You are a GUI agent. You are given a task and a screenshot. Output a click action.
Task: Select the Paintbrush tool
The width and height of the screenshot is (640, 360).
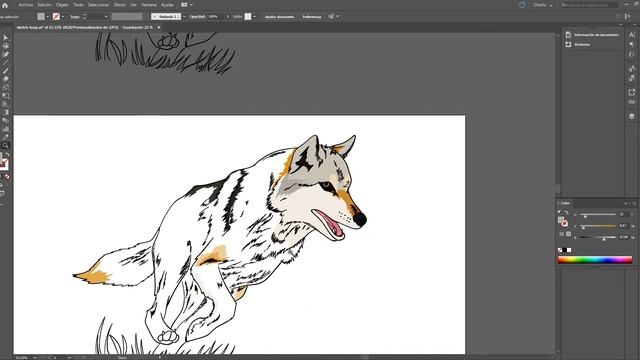coord(5,71)
